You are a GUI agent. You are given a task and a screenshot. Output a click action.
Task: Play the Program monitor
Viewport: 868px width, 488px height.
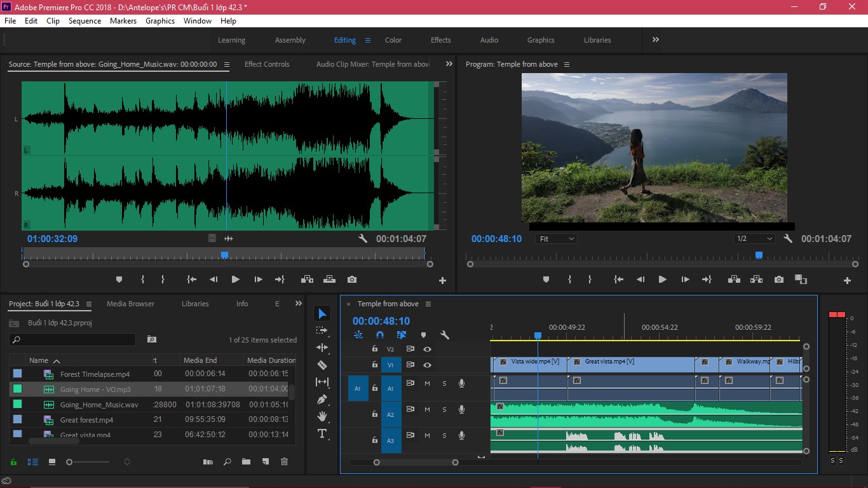pyautogui.click(x=662, y=279)
